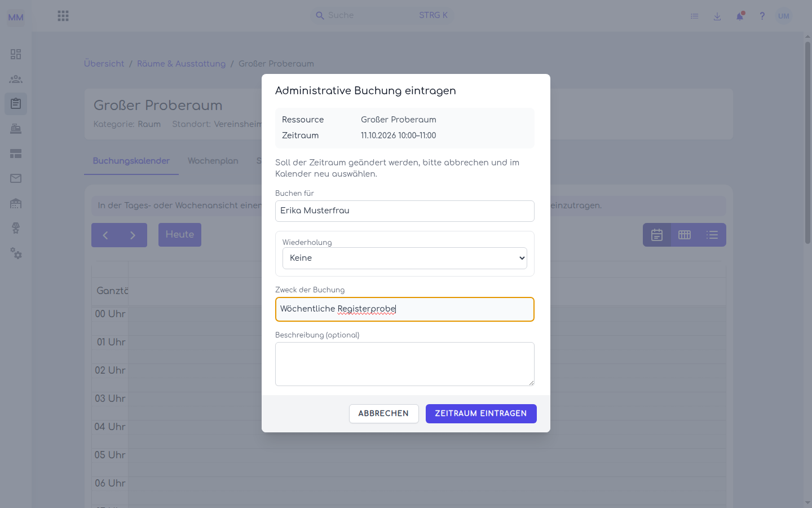The height and width of the screenshot is (508, 812).
Task: Switch to the Wochenplan tab
Action: point(213,161)
